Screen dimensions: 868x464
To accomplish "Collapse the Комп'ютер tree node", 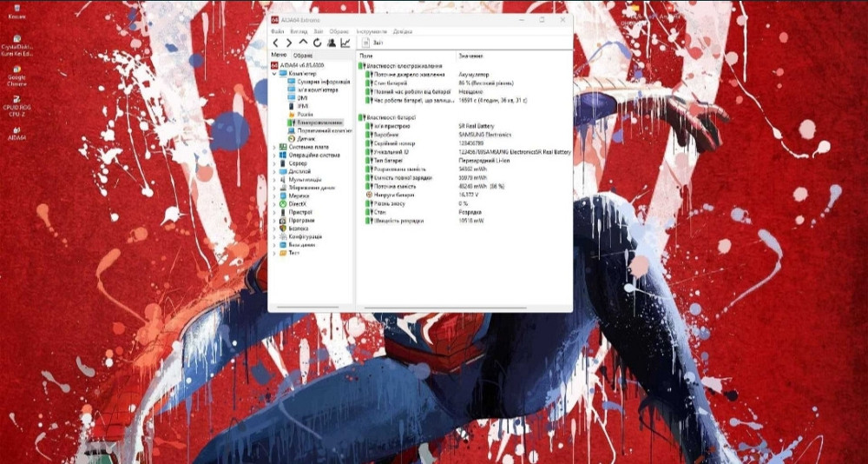I will [x=274, y=74].
